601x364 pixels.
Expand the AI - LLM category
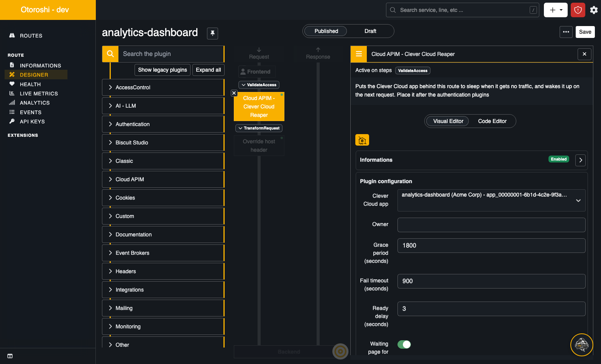pos(163,106)
